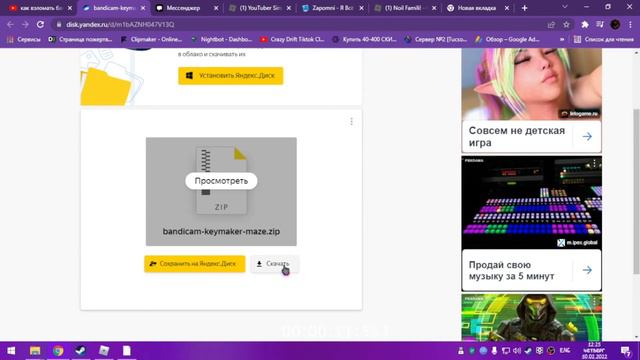Click the Просмотреть preview button
The height and width of the screenshot is (360, 640).
point(221,181)
